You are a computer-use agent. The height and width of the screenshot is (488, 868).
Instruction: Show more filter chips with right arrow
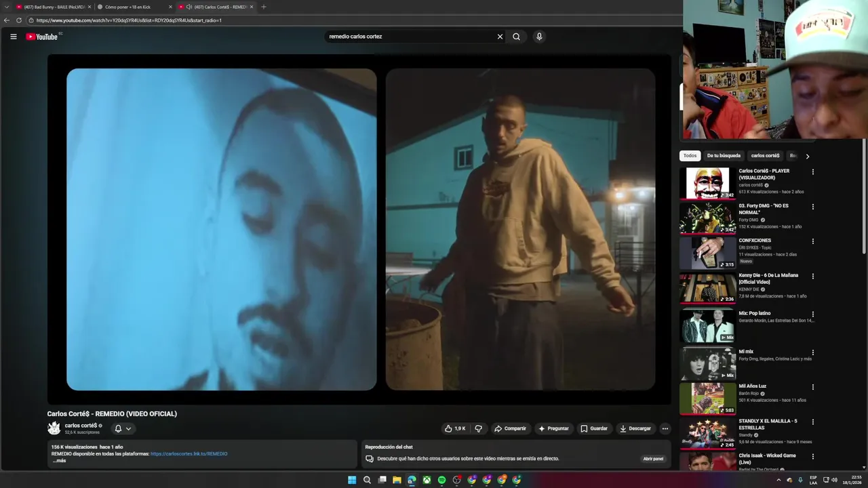pyautogui.click(x=807, y=156)
